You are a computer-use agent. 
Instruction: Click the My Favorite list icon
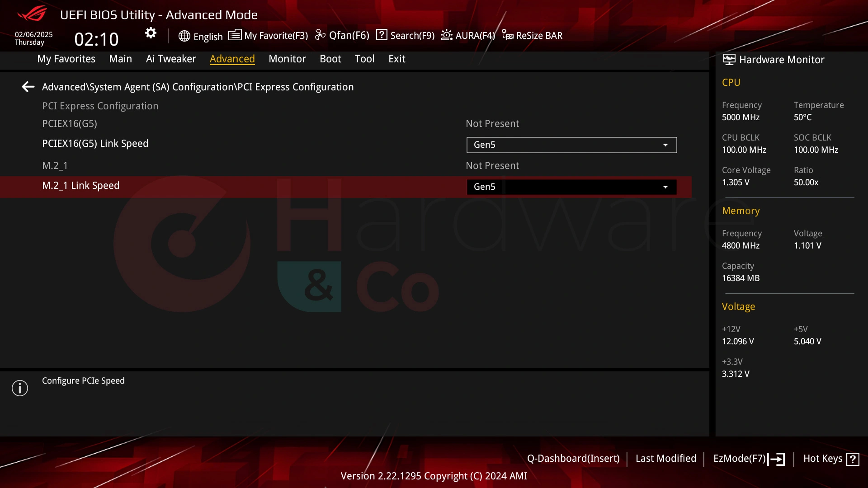[x=235, y=35]
